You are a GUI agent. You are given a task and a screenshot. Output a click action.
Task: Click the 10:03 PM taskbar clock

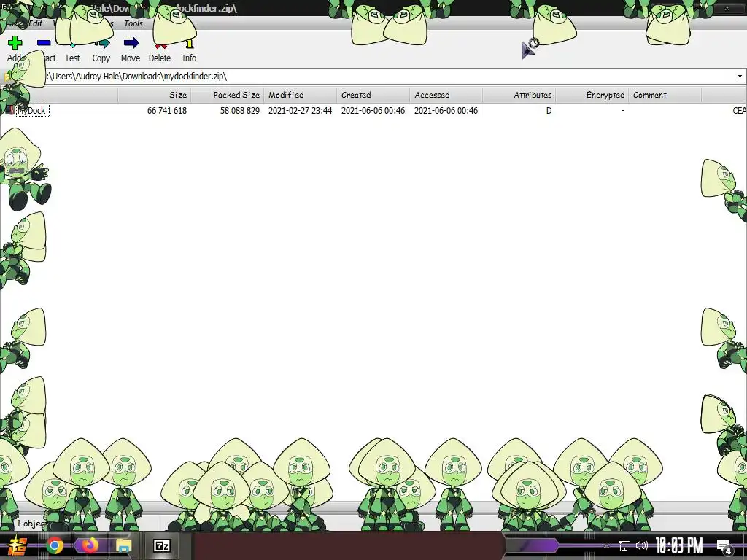(x=679, y=545)
